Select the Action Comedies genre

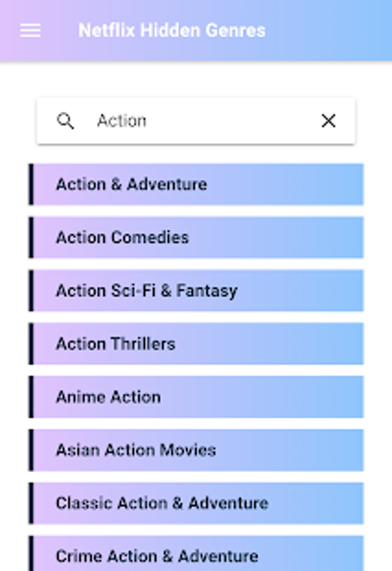[123, 238]
